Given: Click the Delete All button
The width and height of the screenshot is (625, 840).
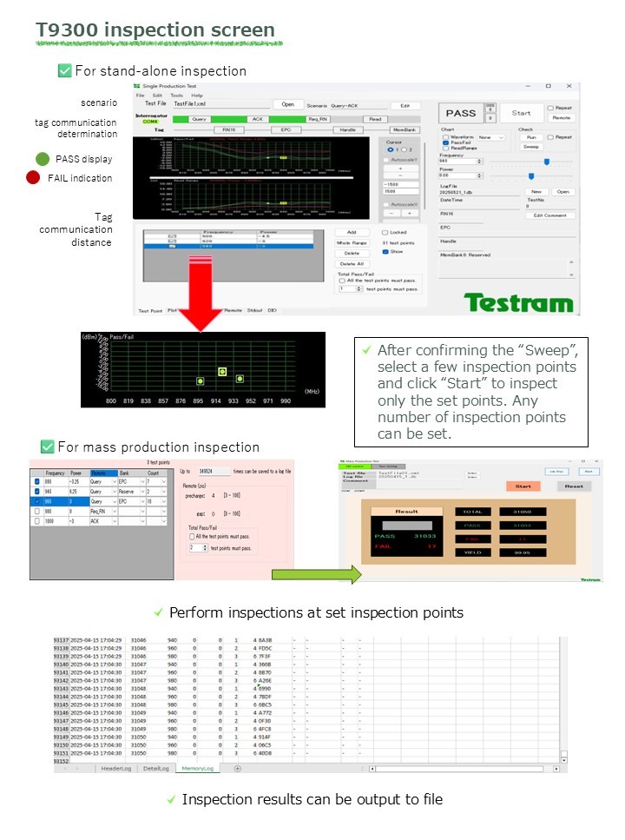Looking at the screenshot, I should click(352, 263).
